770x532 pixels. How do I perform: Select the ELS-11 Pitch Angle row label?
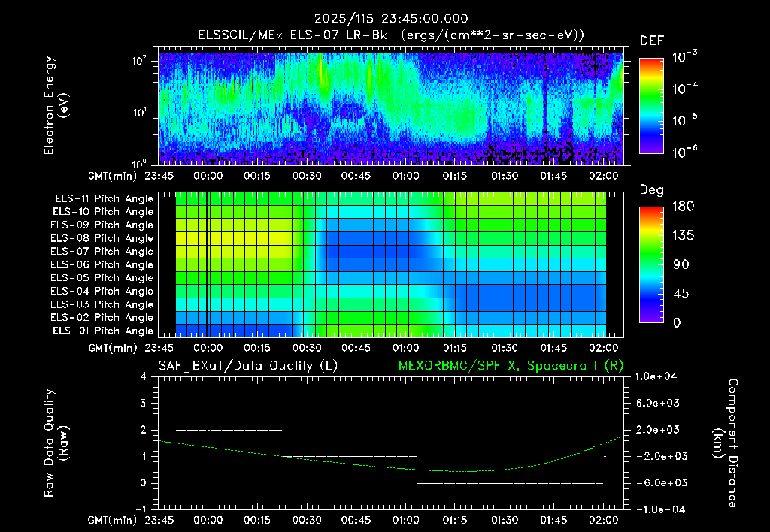(104, 199)
